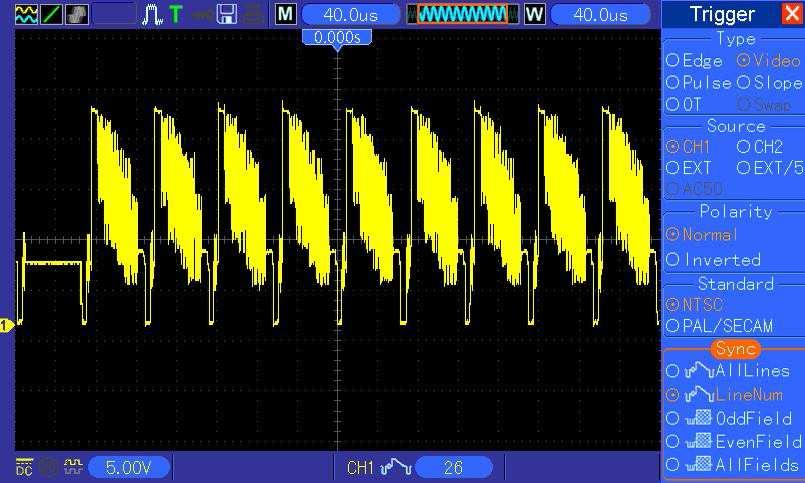This screenshot has height=483, width=805.
Task: Click the green T trigger status icon
Action: pos(176,14)
